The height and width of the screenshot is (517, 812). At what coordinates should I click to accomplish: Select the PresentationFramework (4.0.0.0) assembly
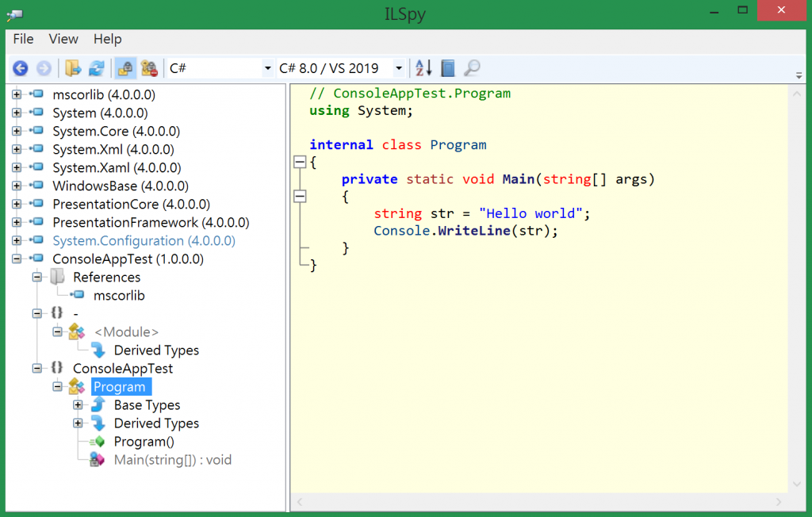pyautogui.click(x=151, y=222)
